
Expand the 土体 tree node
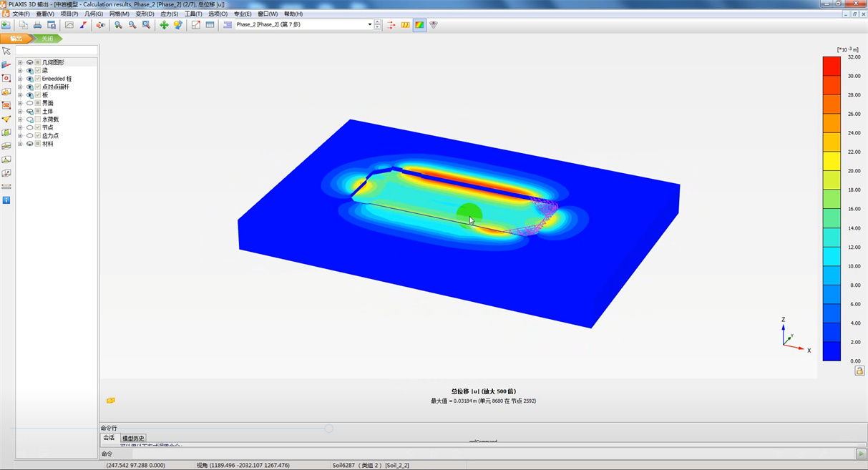[x=20, y=112]
